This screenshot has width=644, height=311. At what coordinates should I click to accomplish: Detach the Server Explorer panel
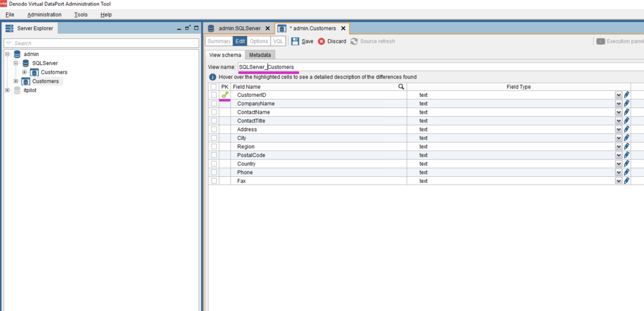pyautogui.click(x=187, y=28)
